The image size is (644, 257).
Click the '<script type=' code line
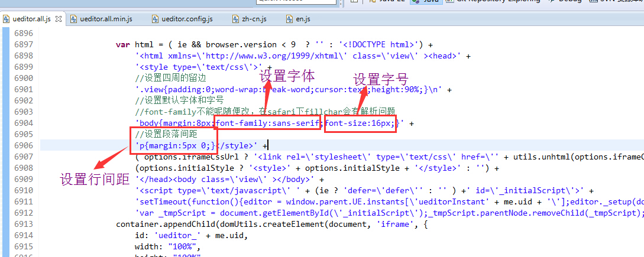click(x=364, y=190)
